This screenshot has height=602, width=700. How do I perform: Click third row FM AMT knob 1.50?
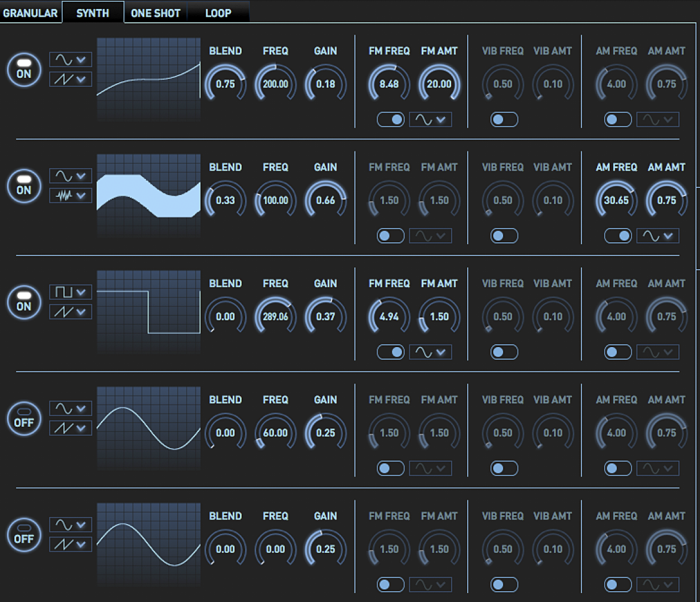pos(439,316)
